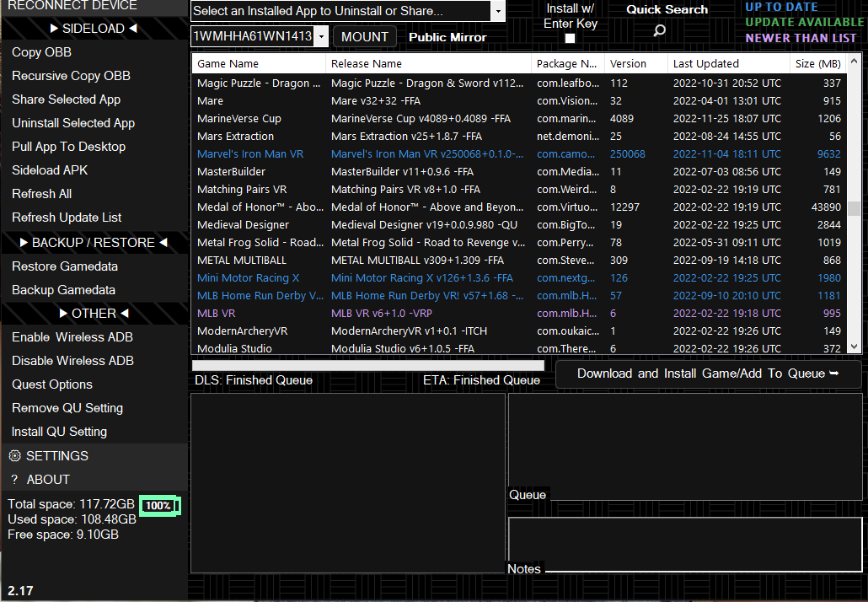Open Backup Gamedata
This screenshot has height=602, width=868.
tap(63, 290)
